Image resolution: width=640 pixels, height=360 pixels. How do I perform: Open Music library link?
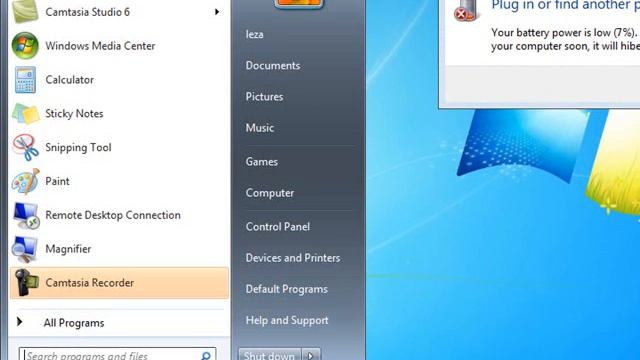click(x=260, y=128)
